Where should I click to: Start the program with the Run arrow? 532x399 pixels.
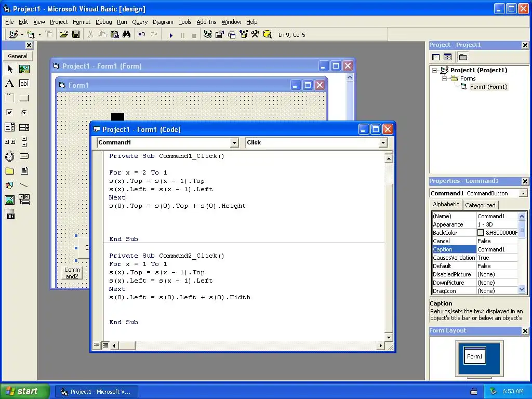tap(171, 35)
